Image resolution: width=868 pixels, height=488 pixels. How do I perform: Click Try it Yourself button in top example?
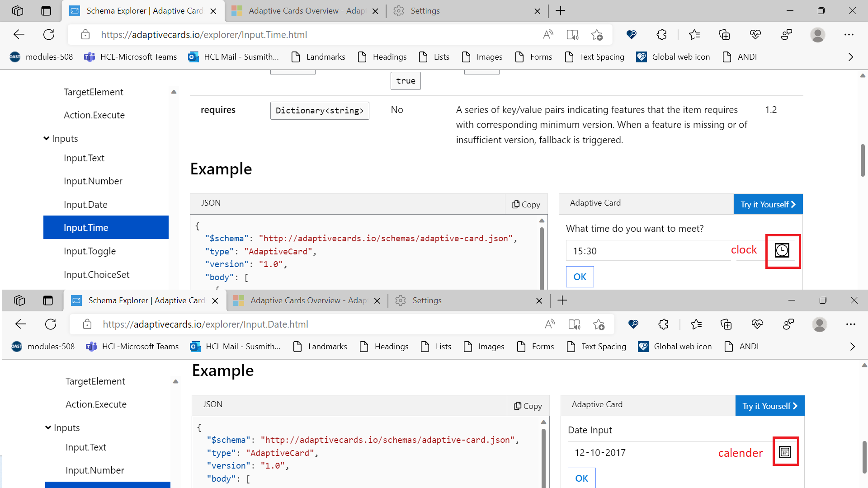(768, 204)
